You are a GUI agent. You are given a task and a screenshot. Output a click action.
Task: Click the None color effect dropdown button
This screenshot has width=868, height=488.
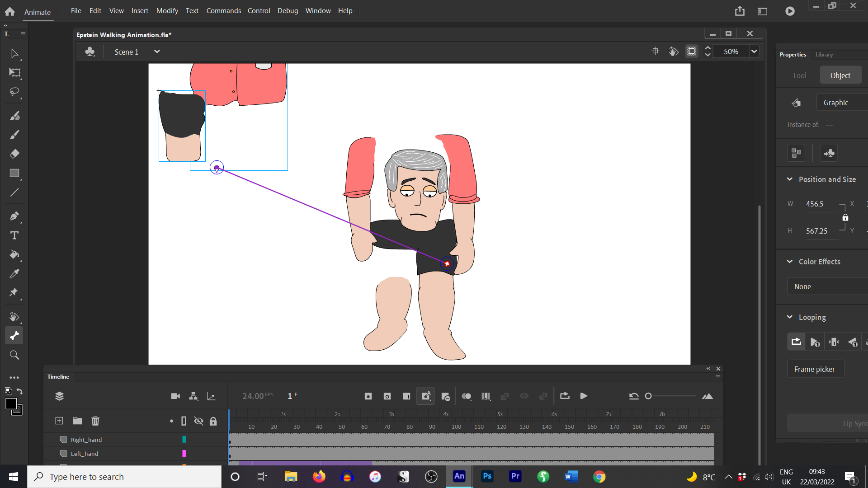[826, 286]
